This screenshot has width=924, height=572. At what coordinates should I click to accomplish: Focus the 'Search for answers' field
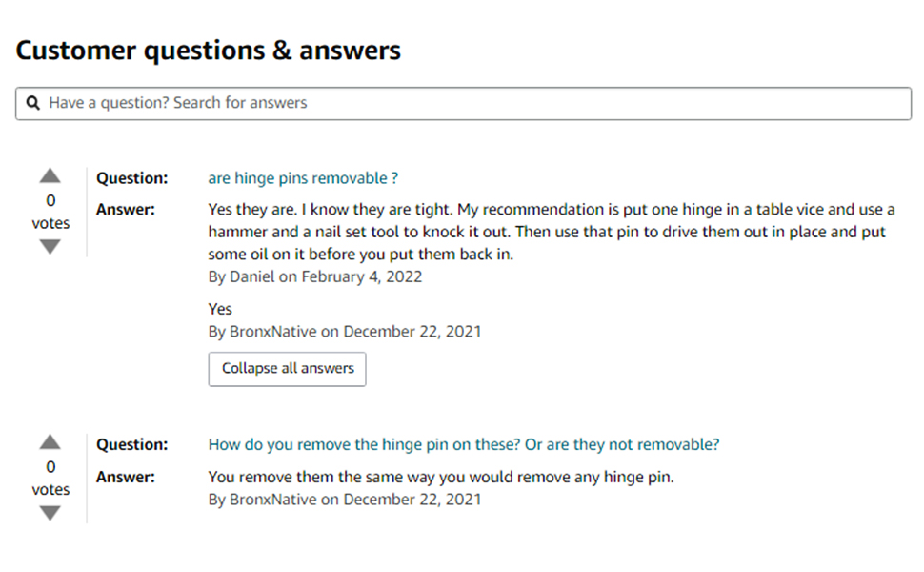click(x=476, y=103)
